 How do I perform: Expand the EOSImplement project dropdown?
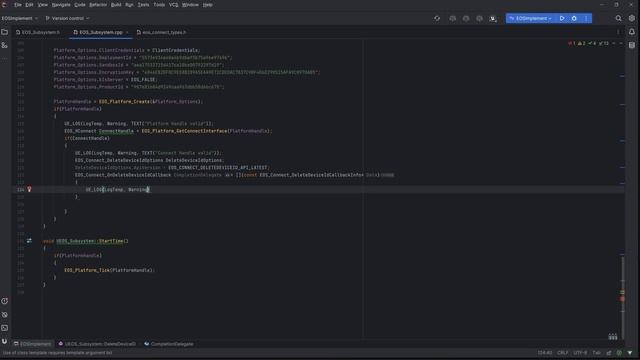(x=19, y=18)
